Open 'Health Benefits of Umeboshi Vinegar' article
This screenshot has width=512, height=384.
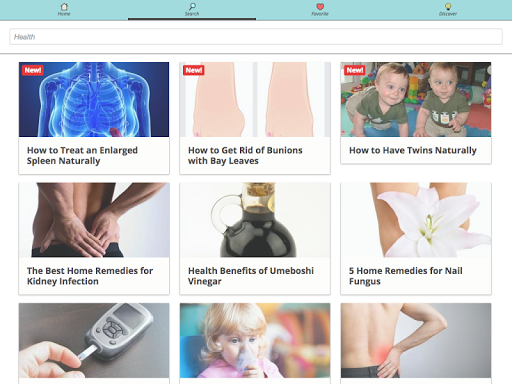click(251, 276)
